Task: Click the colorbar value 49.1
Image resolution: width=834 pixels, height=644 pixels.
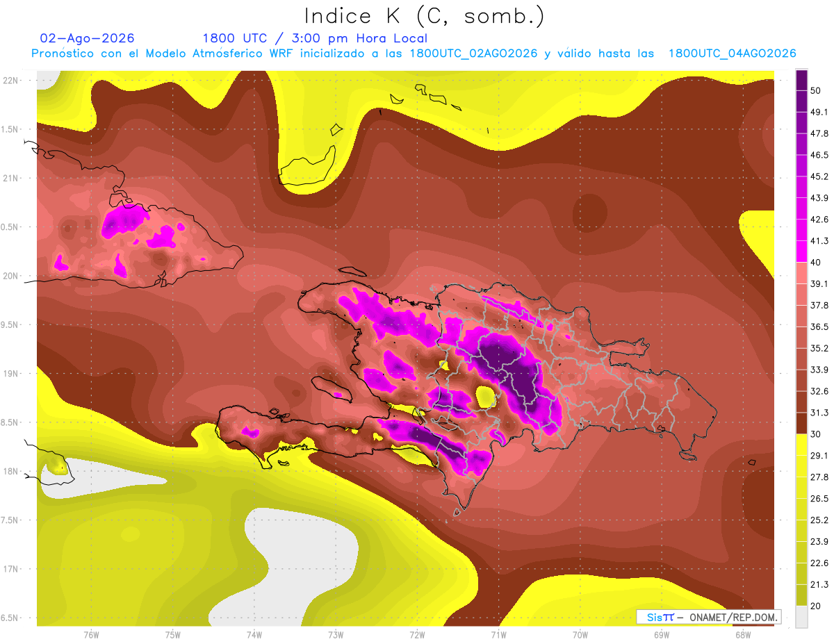Action: pos(819,112)
